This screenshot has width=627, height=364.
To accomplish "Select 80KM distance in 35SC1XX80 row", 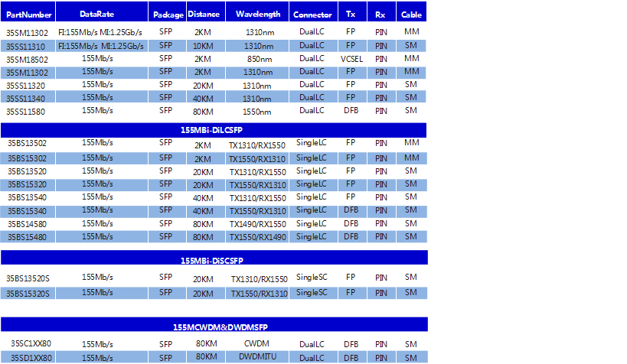I will 207,343.
